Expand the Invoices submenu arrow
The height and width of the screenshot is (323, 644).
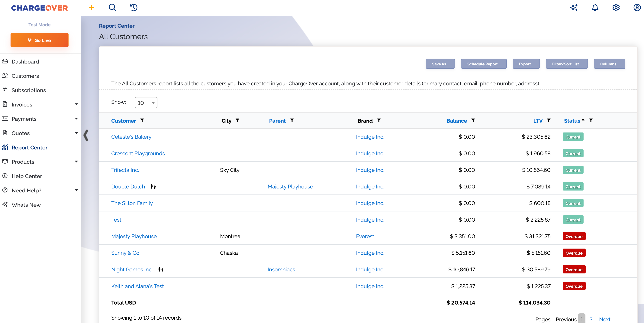coord(76,104)
